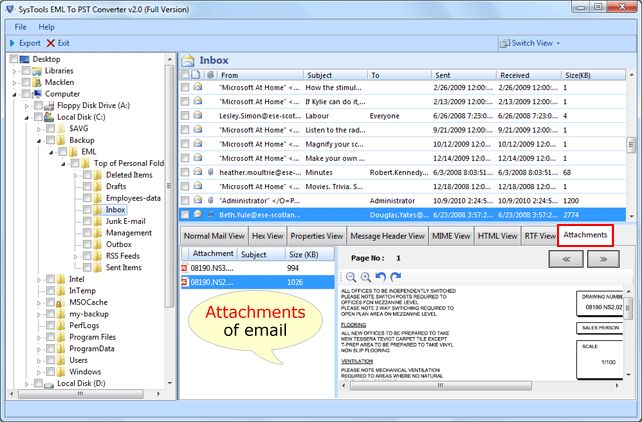Click PDF icon of 08190.NS3 attachment

click(185, 268)
